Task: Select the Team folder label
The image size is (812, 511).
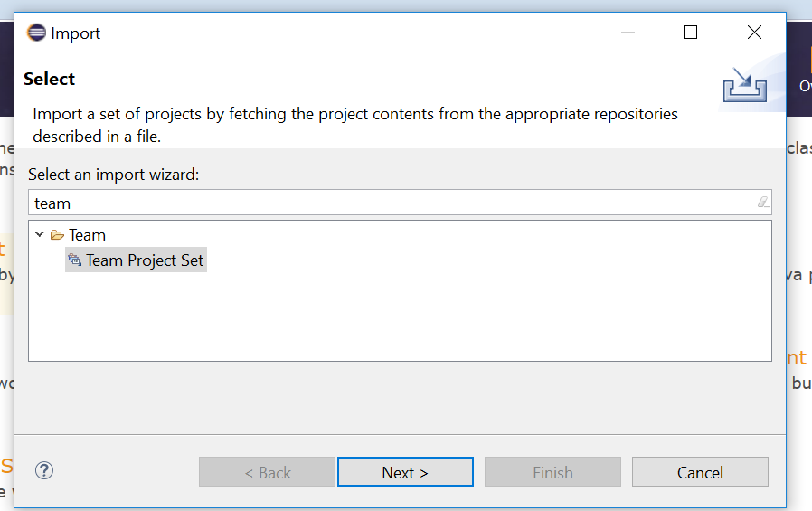Action: coord(87,235)
